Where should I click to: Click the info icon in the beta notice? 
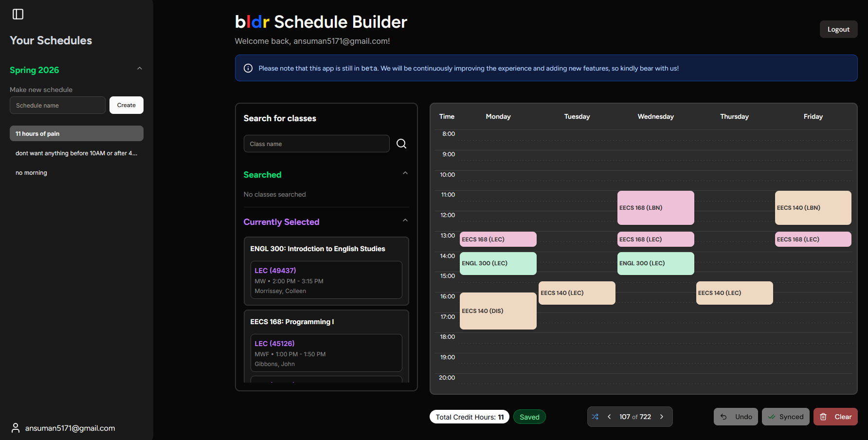pos(248,68)
